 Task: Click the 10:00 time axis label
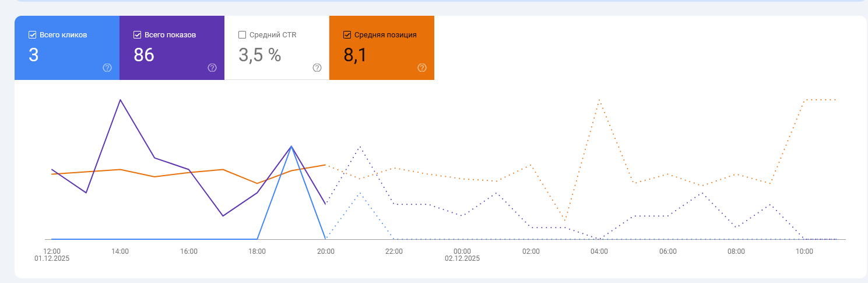(804, 251)
